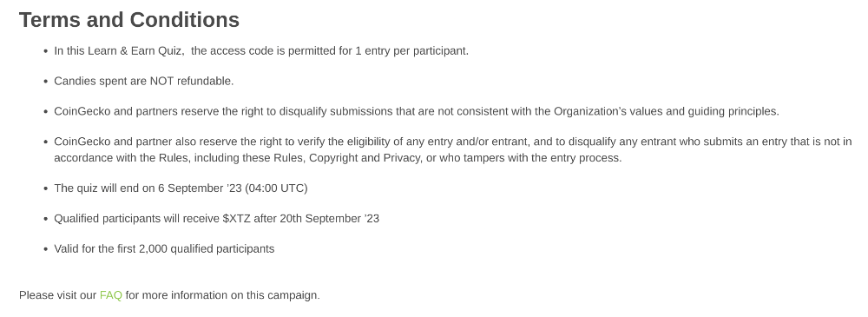Click the bullet before 'Qualified participants'
This screenshot has height=317, width=868.
point(45,219)
